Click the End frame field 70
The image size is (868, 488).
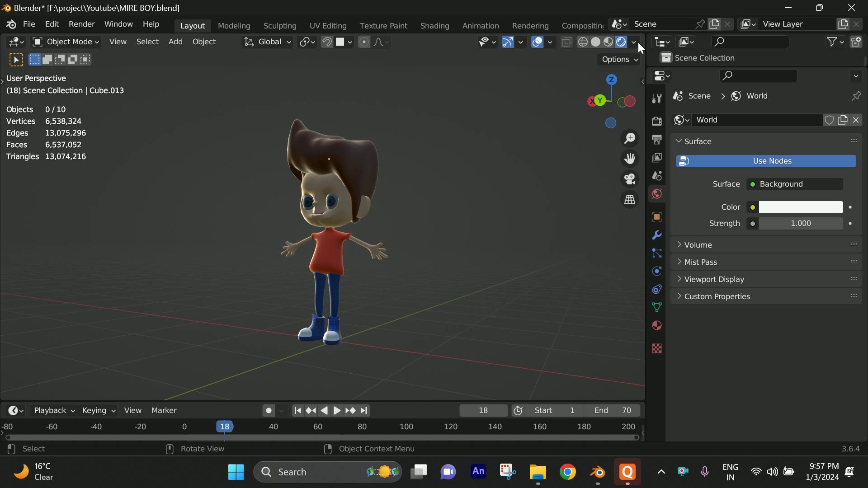[x=613, y=410]
